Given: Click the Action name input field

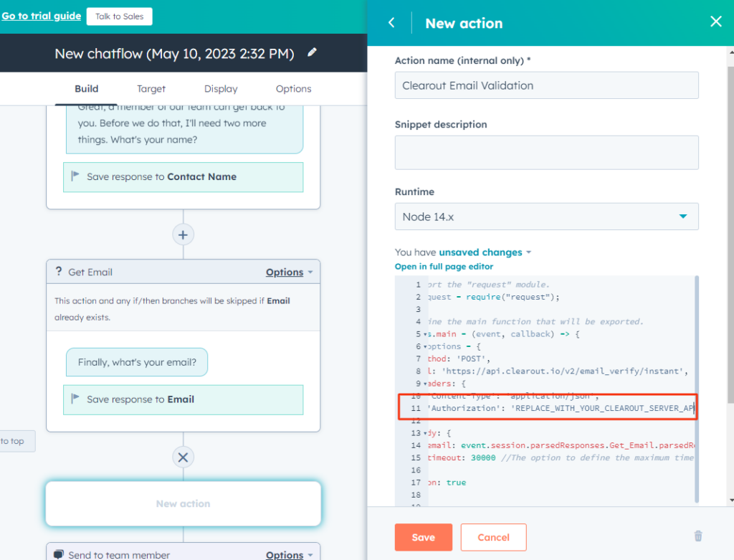Looking at the screenshot, I should click(x=546, y=85).
